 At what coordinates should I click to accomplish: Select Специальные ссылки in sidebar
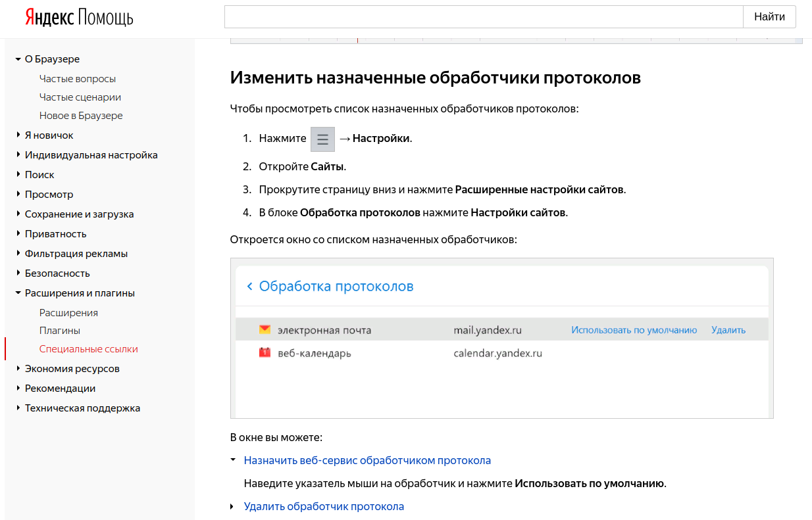89,349
